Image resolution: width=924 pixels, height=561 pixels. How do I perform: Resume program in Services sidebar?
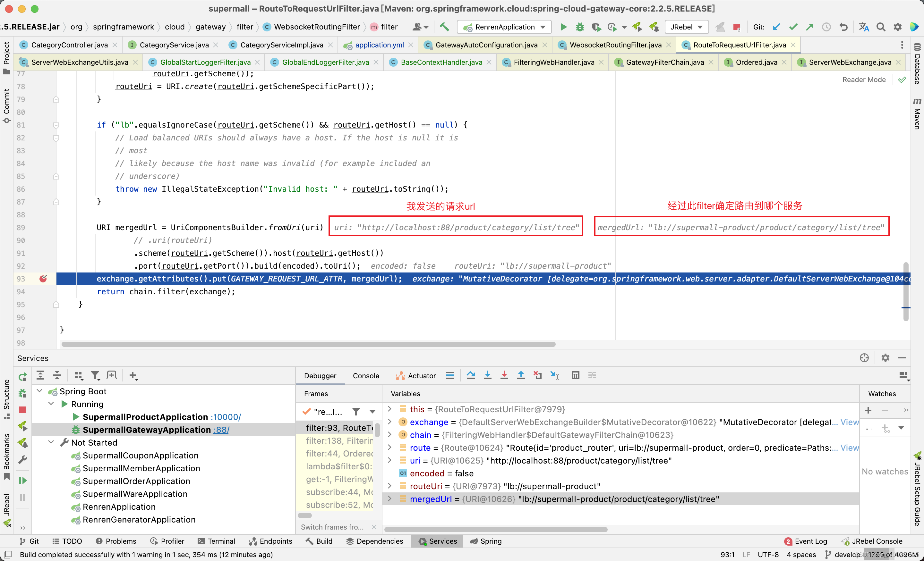(22, 481)
